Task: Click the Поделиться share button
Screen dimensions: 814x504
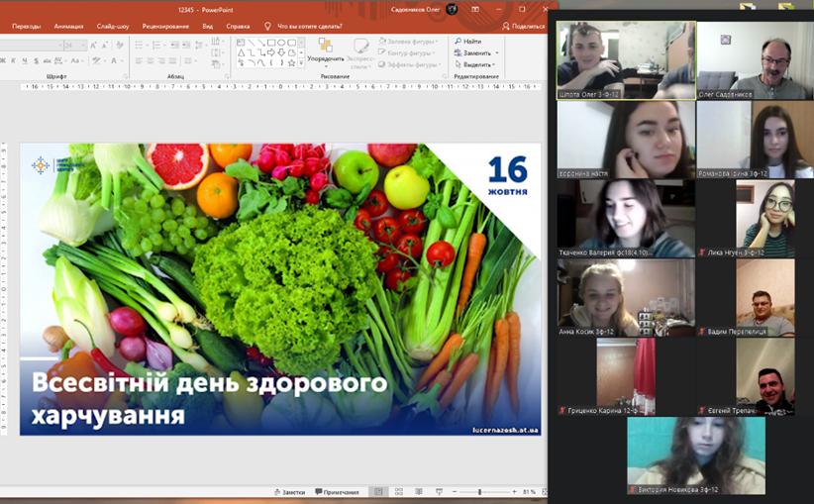Action: click(523, 26)
